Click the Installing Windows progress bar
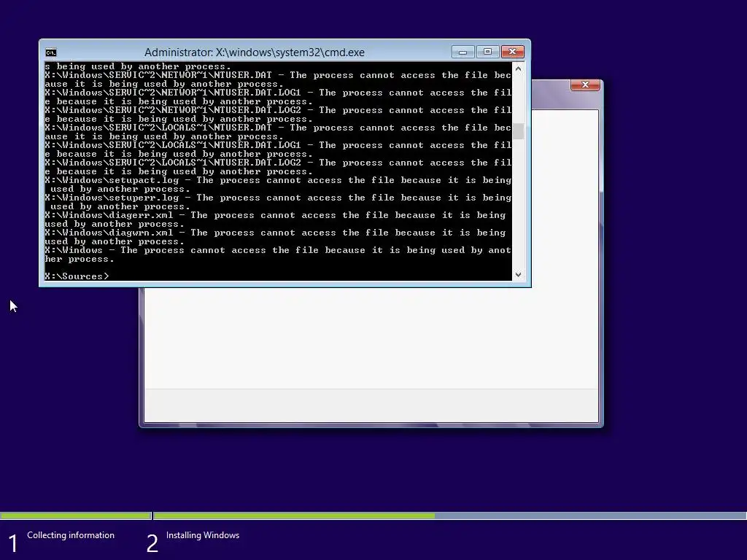This screenshot has width=747, height=560. coord(449,516)
